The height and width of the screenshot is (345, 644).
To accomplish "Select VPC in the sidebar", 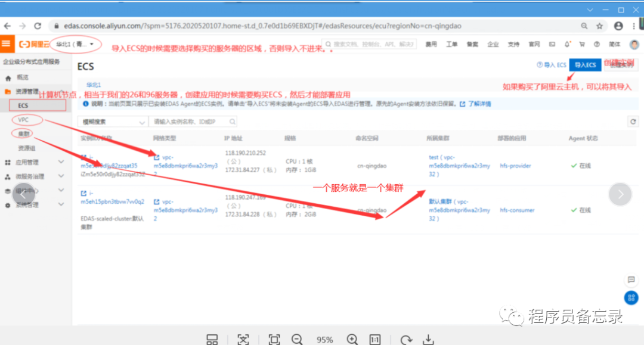I will (x=23, y=120).
